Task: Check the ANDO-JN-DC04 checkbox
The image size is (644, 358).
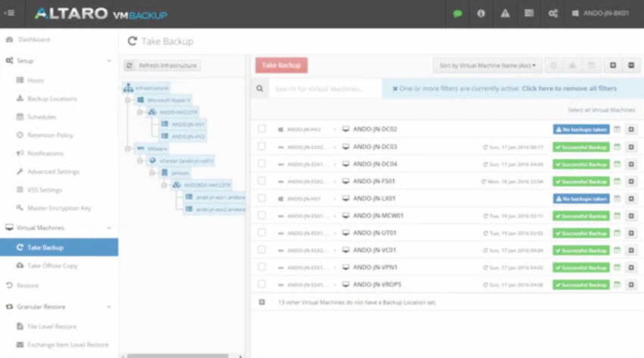Action: 261,163
